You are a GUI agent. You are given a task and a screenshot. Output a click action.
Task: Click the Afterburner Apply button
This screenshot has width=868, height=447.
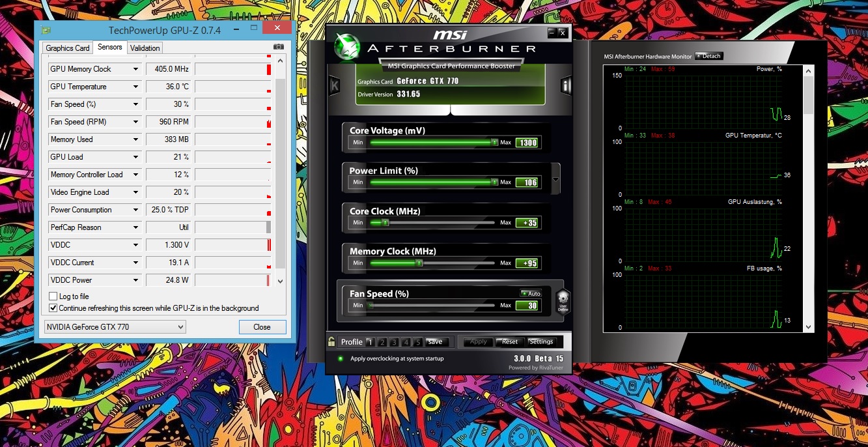(479, 341)
